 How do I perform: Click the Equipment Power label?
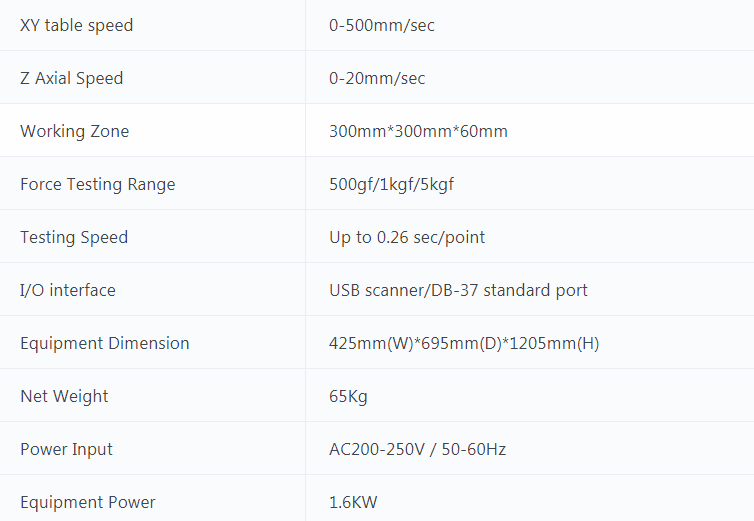click(x=88, y=502)
